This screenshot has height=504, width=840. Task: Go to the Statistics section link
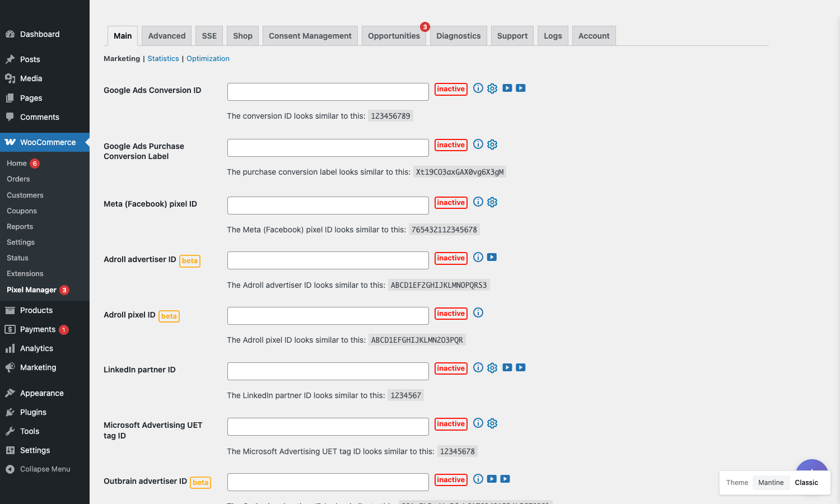[164, 58]
